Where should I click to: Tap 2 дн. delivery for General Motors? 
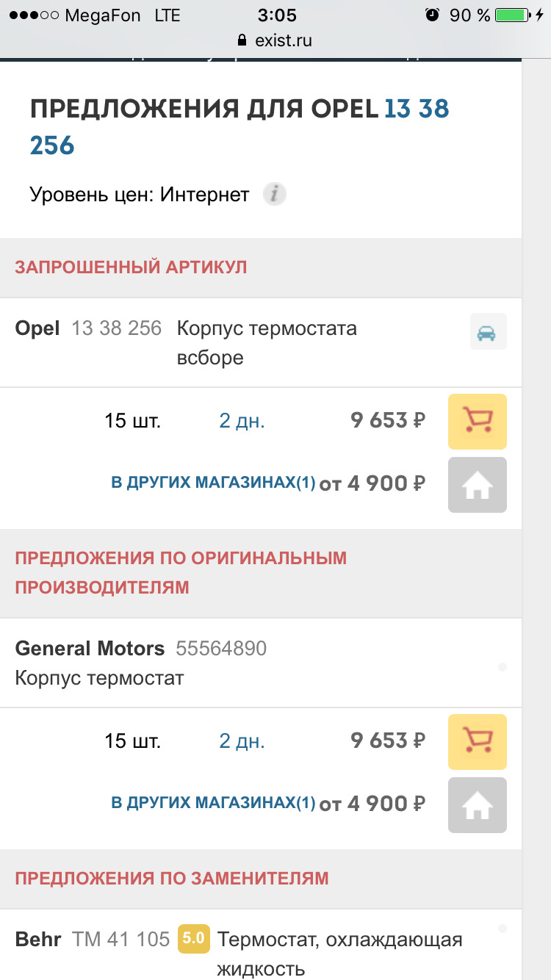[242, 741]
